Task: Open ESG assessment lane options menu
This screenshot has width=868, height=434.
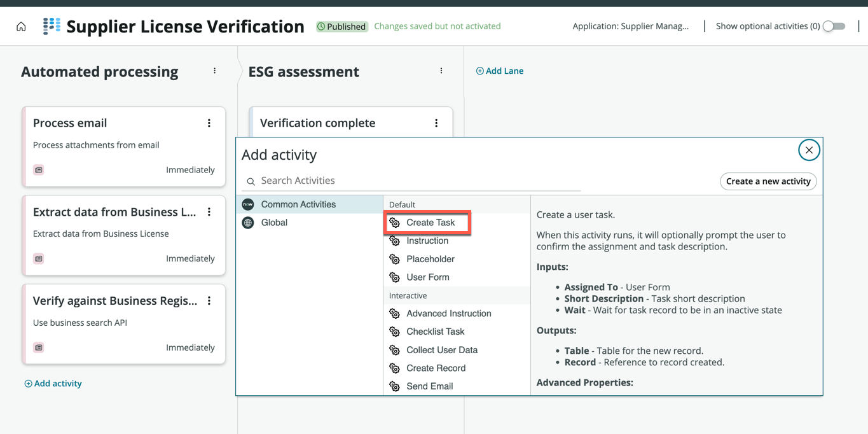Action: (x=441, y=71)
